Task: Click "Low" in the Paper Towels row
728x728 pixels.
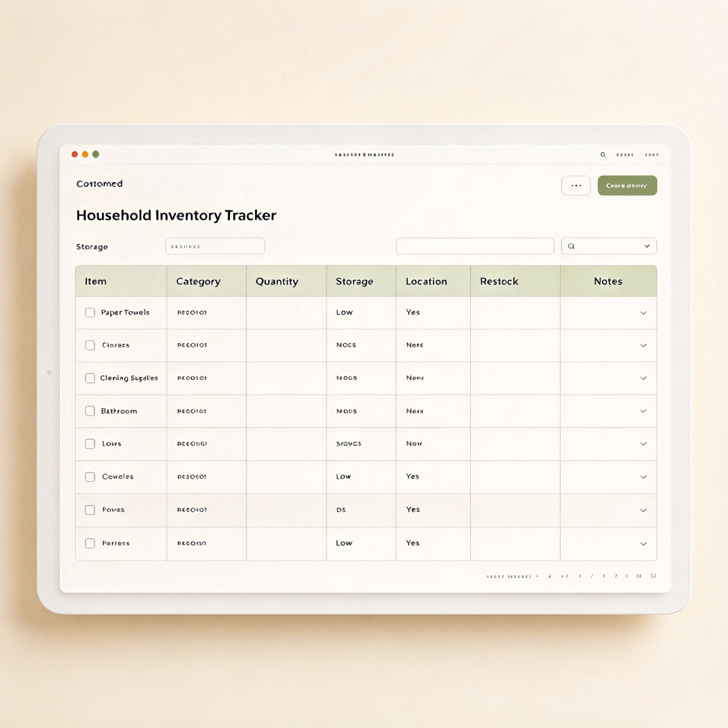Action: (x=345, y=313)
